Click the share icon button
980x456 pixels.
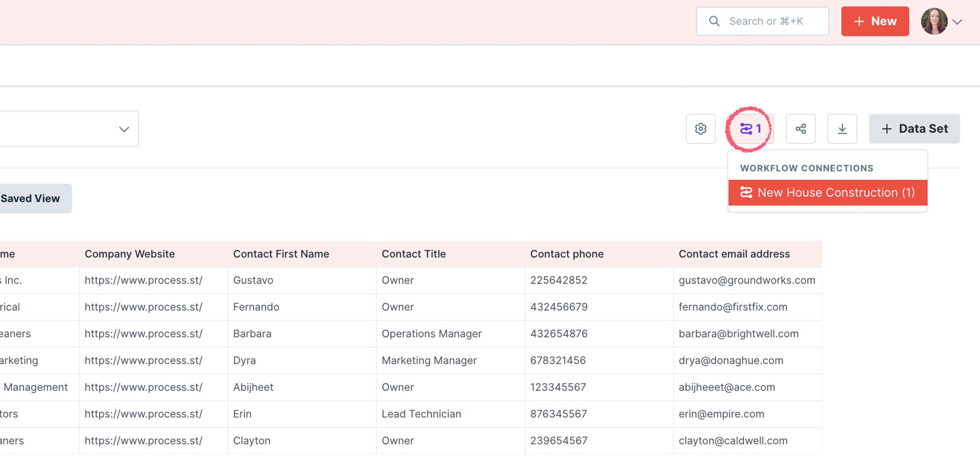800,129
